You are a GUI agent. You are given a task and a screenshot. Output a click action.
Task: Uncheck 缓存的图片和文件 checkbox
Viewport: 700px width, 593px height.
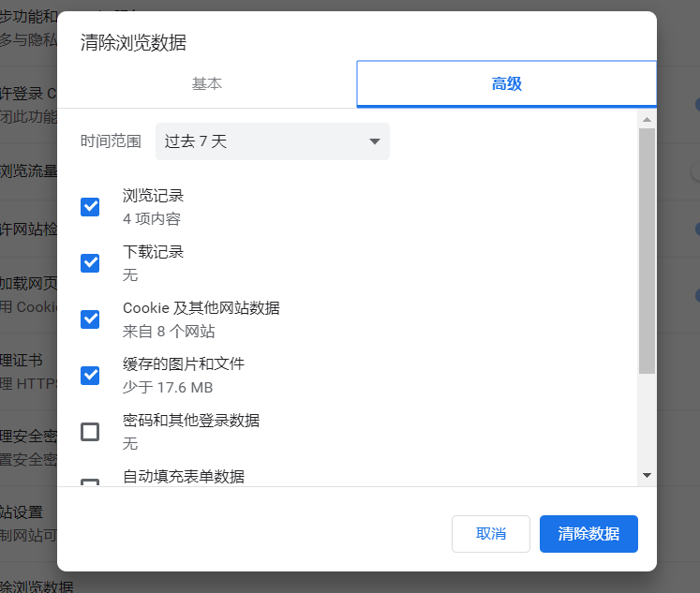(x=90, y=376)
